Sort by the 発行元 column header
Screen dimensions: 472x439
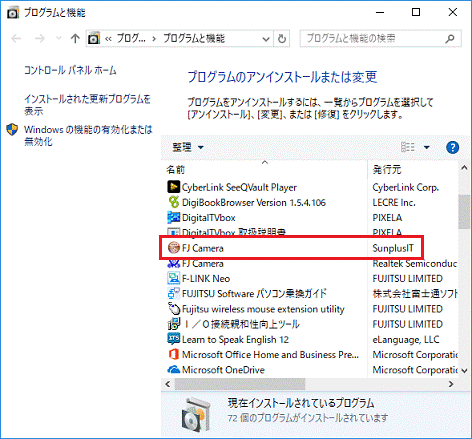tap(387, 170)
